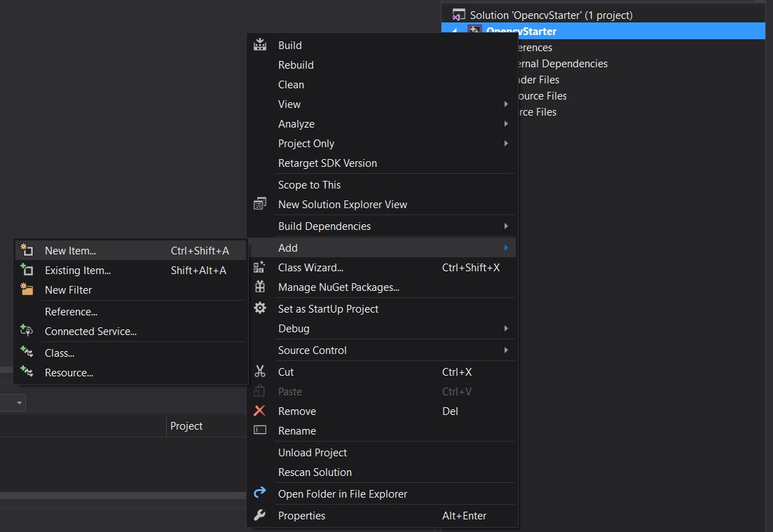This screenshot has width=773, height=532.
Task: Select the Build icon
Action: pyautogui.click(x=260, y=44)
